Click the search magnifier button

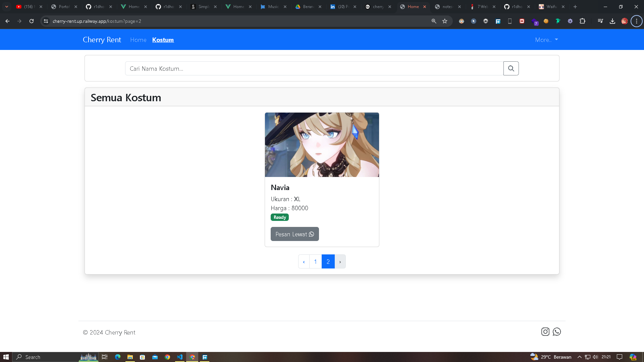coord(511,68)
